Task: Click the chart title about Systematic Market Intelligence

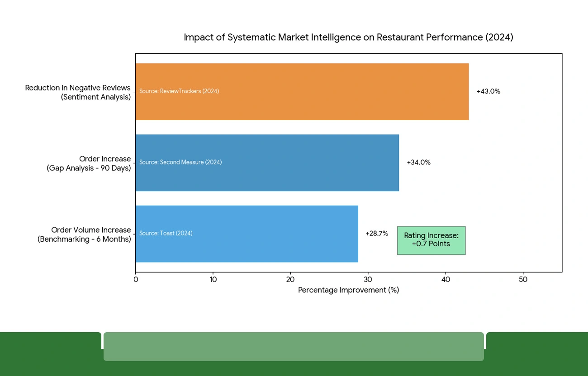Action: tap(348, 37)
